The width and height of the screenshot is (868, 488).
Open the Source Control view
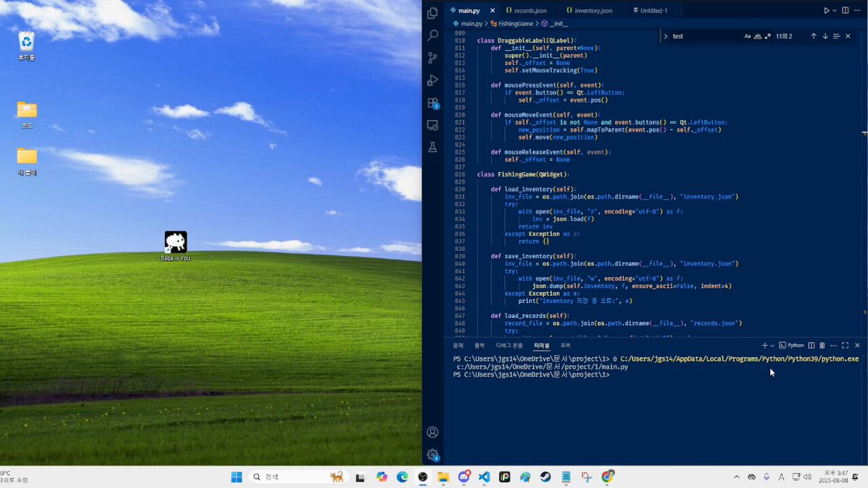pyautogui.click(x=433, y=57)
